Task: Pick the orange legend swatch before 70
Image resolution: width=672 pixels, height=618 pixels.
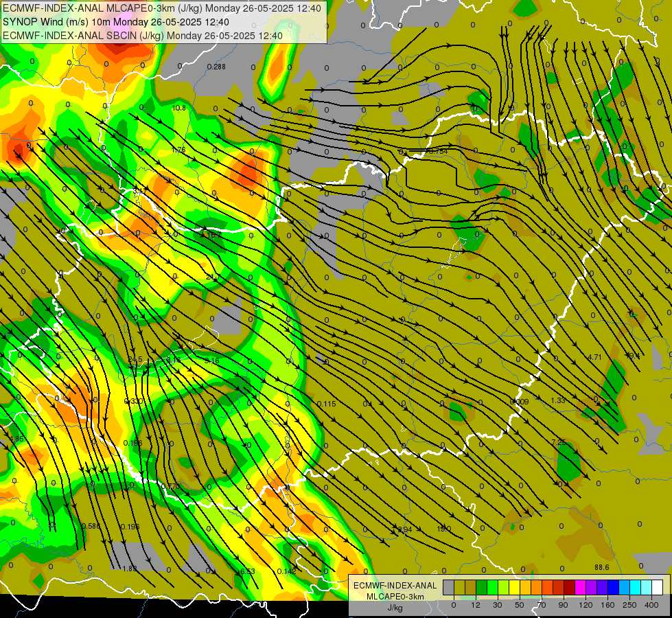Action: [x=537, y=587]
